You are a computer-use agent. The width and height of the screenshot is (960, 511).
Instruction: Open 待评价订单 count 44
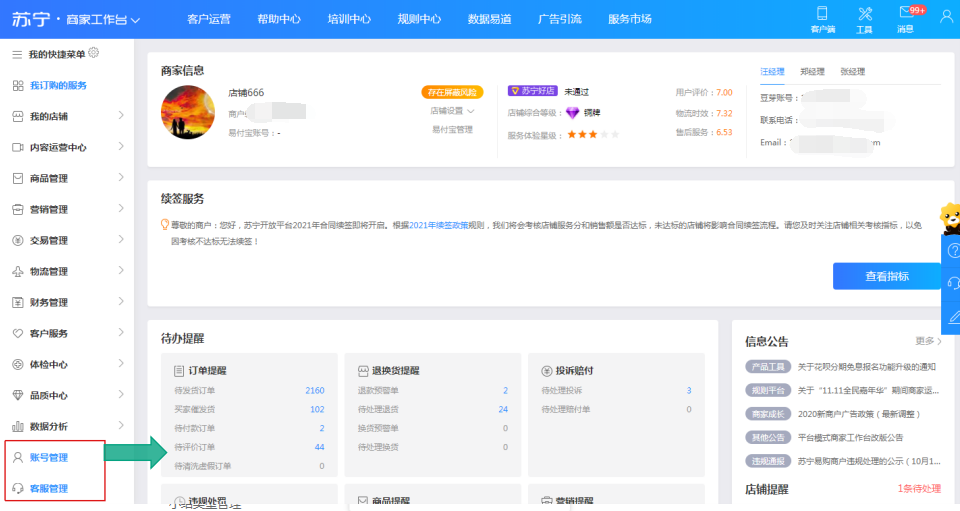tap(320, 447)
